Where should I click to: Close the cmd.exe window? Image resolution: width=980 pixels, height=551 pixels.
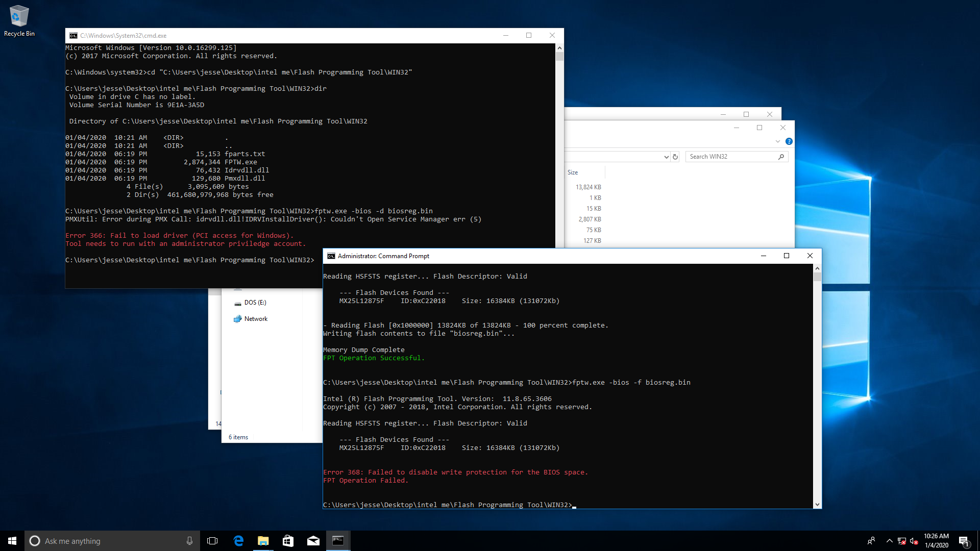point(552,36)
